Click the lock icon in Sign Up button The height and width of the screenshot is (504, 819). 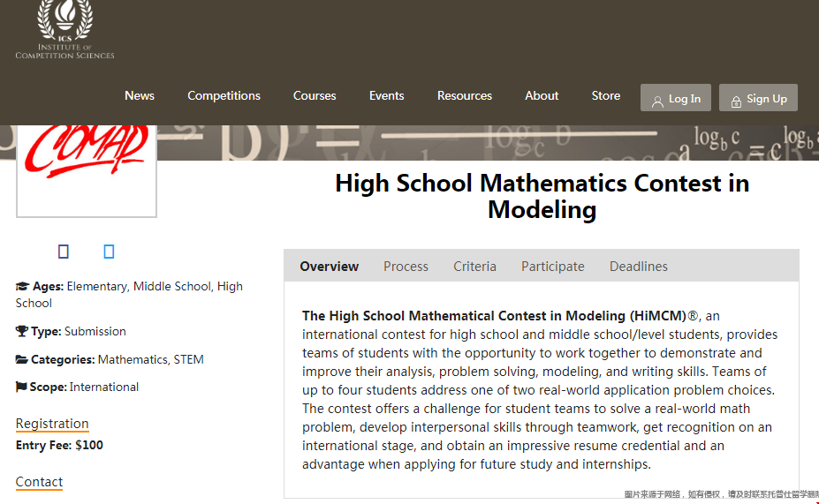point(736,102)
